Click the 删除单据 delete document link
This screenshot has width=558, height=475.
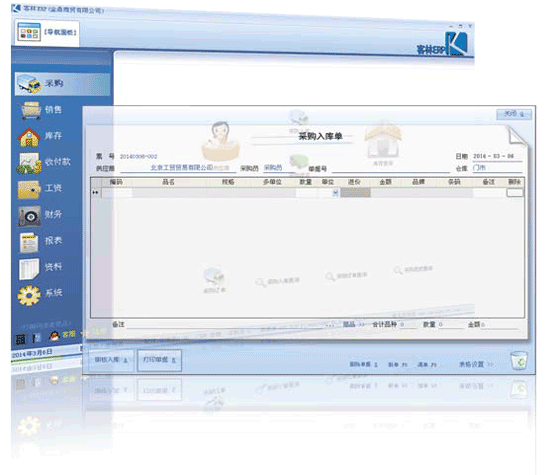point(363,364)
